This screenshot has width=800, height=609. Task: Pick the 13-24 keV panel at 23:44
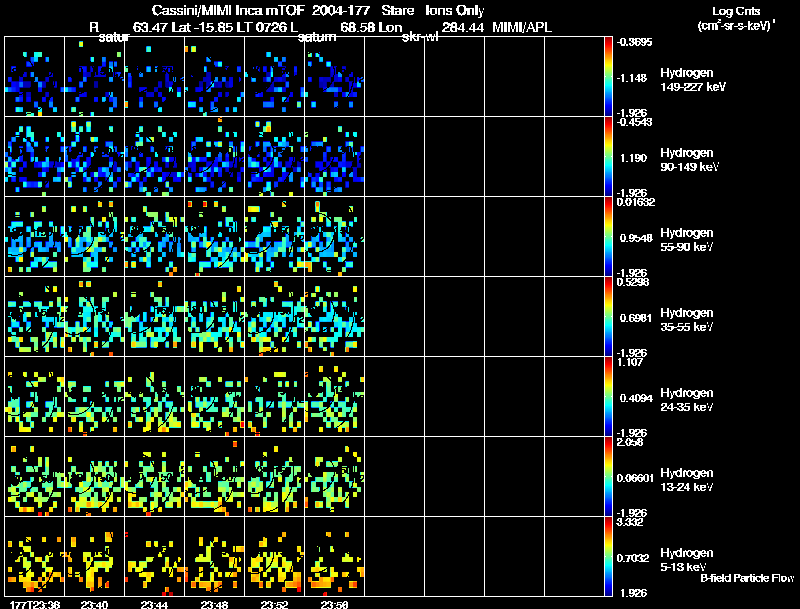tap(155, 477)
